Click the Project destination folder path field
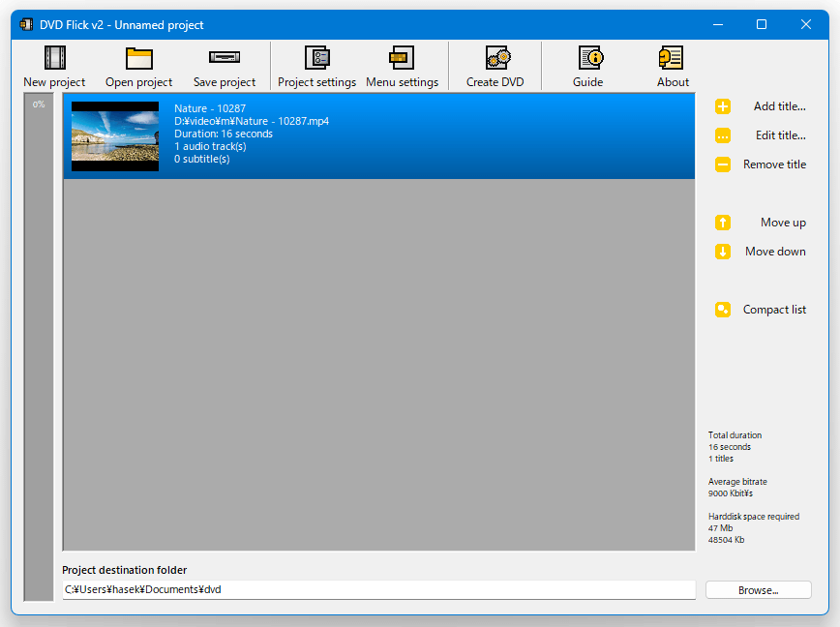The height and width of the screenshot is (627, 840). pyautogui.click(x=378, y=589)
